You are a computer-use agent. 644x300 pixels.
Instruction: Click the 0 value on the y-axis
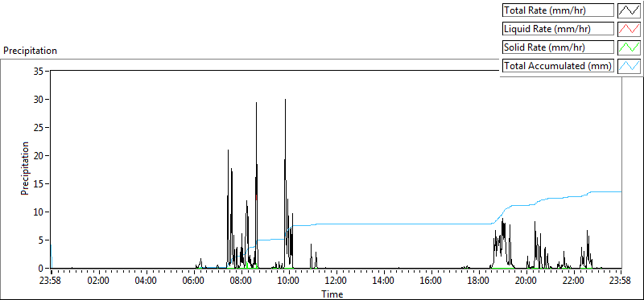pos(42,269)
